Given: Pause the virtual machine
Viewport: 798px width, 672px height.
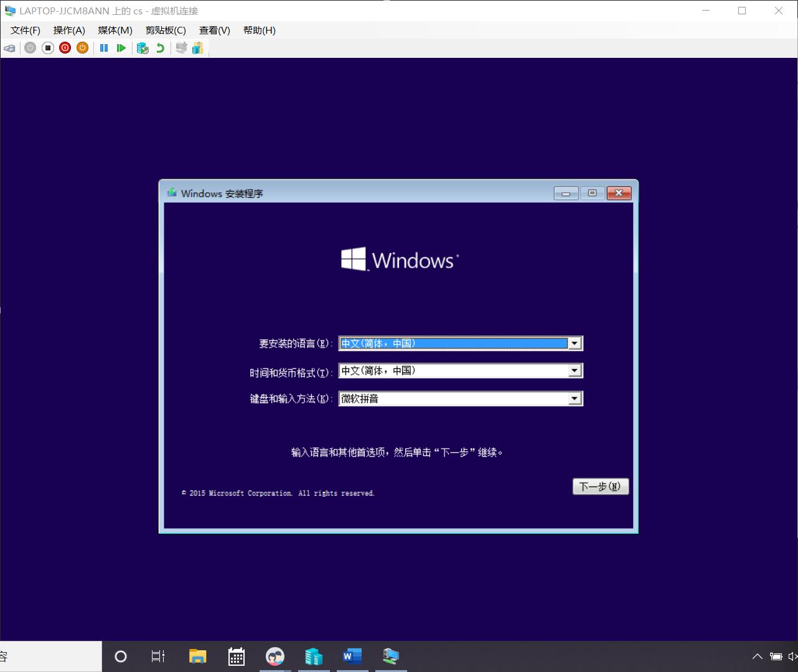Looking at the screenshot, I should tap(104, 48).
